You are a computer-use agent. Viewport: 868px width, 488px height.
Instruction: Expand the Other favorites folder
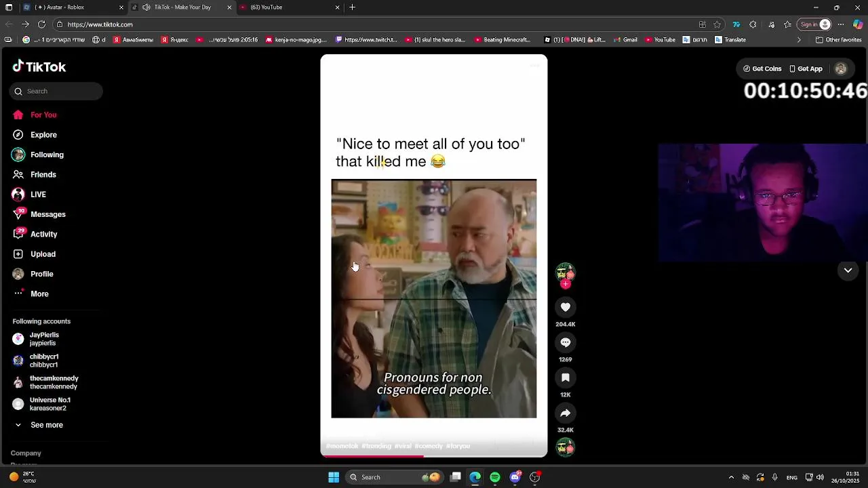(838, 40)
